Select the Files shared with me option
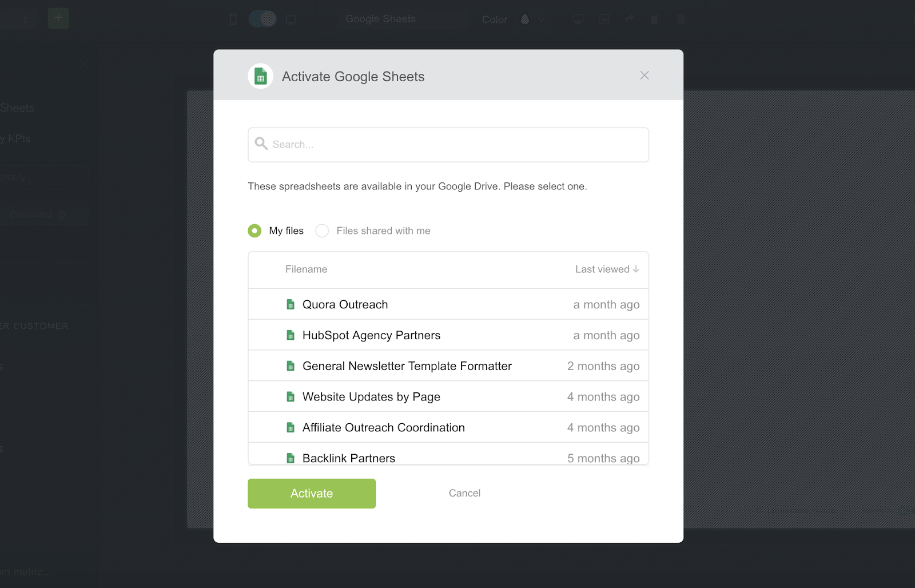Viewport: 915px width, 588px height. click(x=323, y=231)
